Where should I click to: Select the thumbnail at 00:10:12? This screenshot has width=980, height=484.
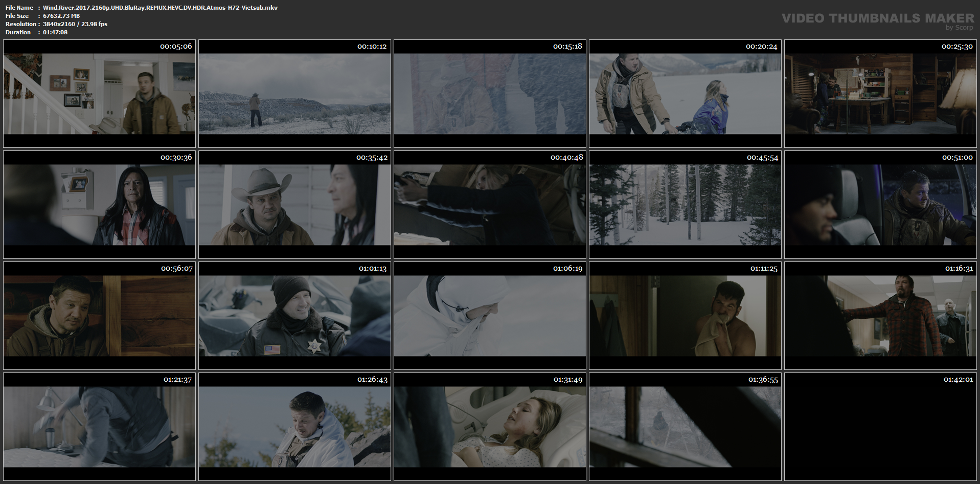point(294,94)
